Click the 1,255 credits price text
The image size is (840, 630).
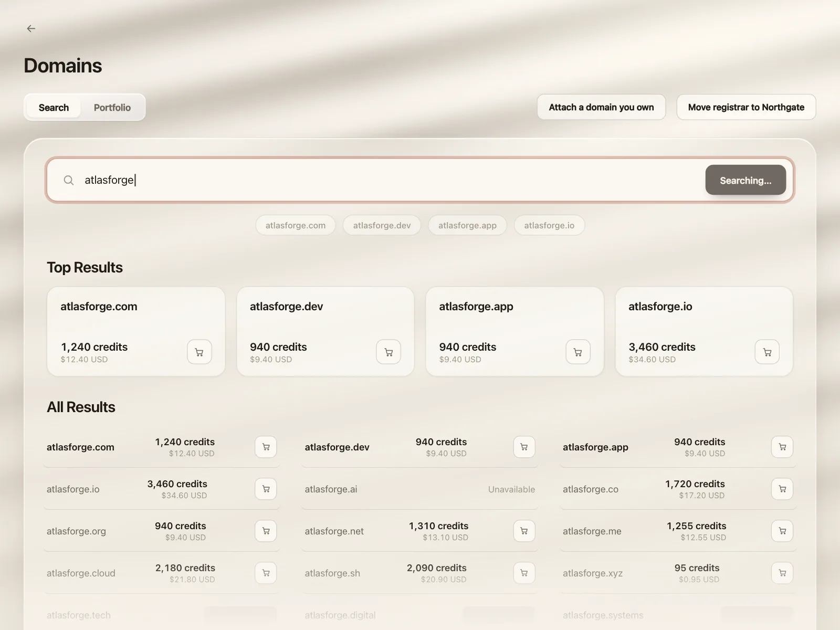(x=697, y=526)
